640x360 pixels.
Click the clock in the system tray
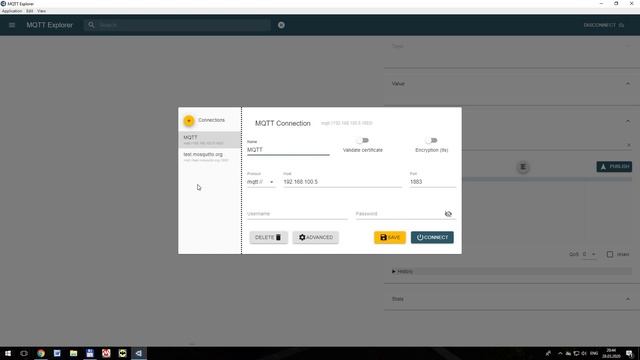click(x=611, y=353)
